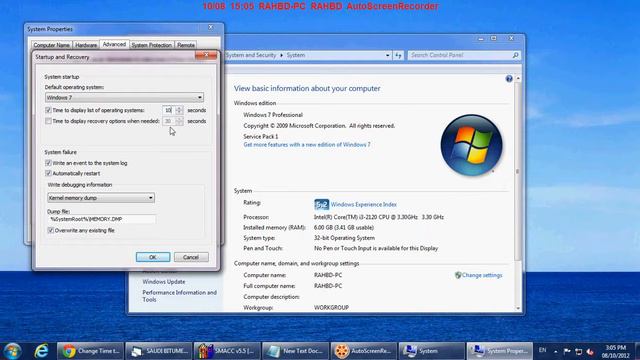Open Windows Update sidebar link

[x=164, y=282]
